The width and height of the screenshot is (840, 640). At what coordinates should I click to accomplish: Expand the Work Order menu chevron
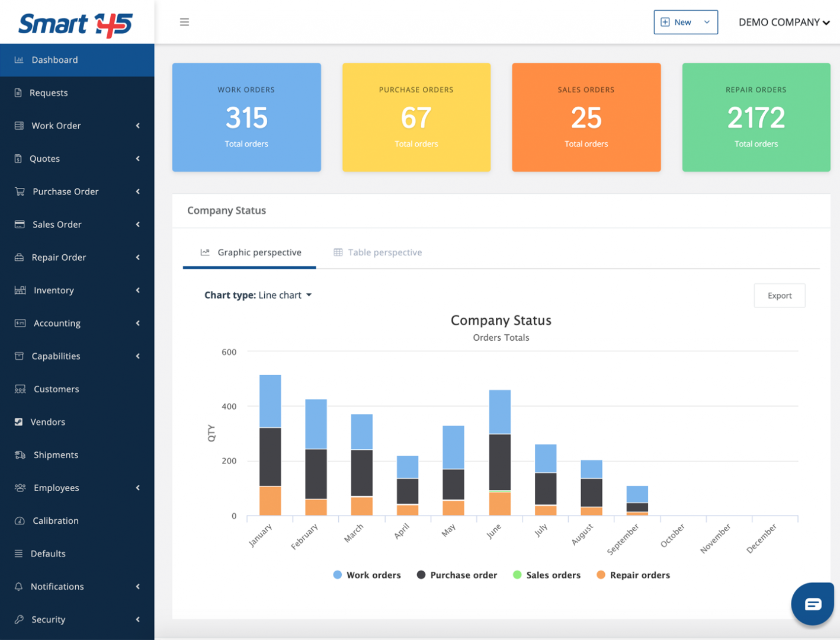(137, 126)
